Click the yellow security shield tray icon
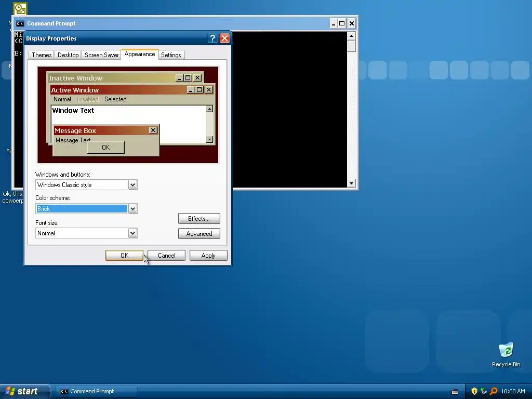 point(474,391)
